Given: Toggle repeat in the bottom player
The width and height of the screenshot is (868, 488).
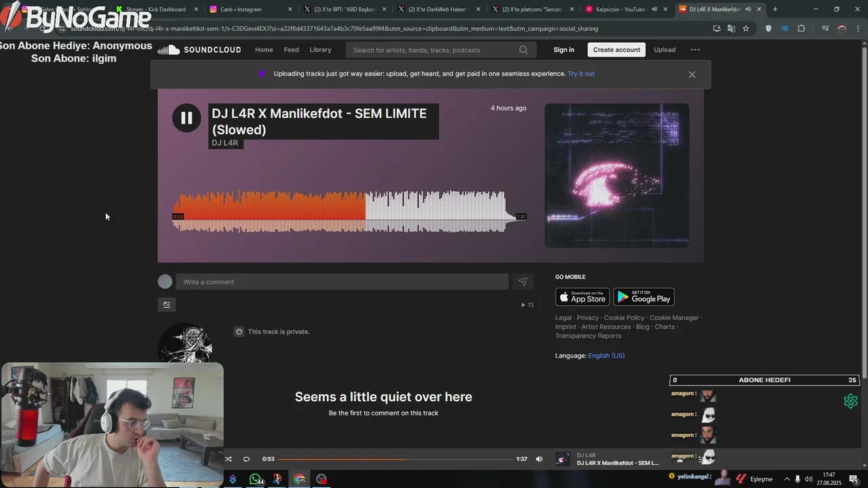Looking at the screenshot, I should [246, 459].
